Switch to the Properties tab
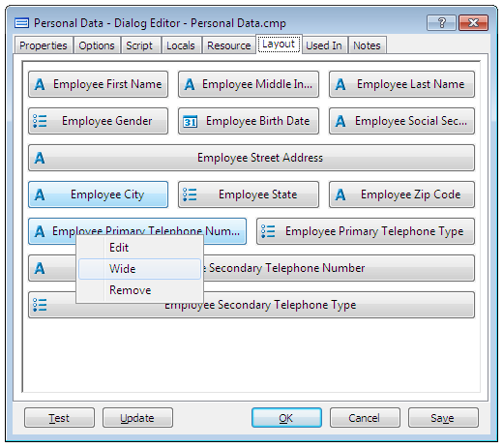 pos(44,45)
